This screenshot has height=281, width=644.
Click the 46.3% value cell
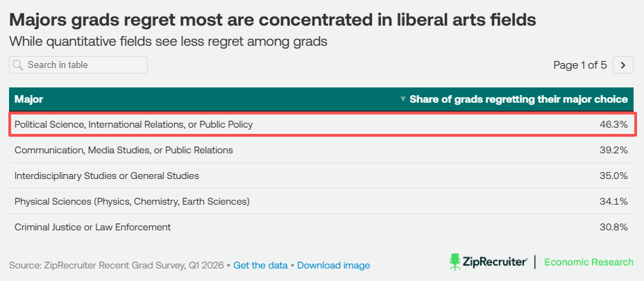click(x=613, y=124)
